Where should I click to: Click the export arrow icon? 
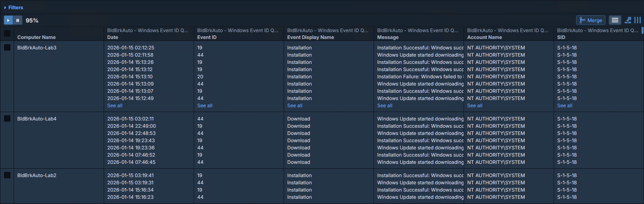[x=628, y=20]
